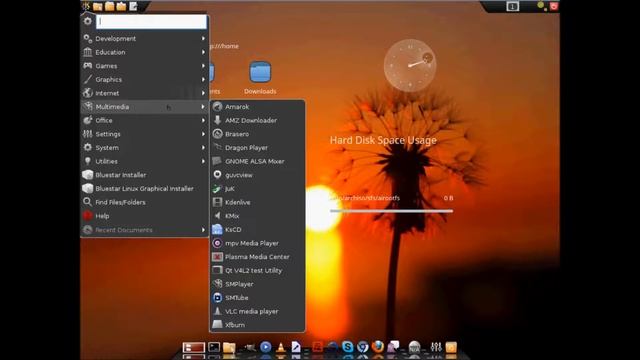640x360 pixels.
Task: Open the Help entry
Action: pyautogui.click(x=144, y=216)
